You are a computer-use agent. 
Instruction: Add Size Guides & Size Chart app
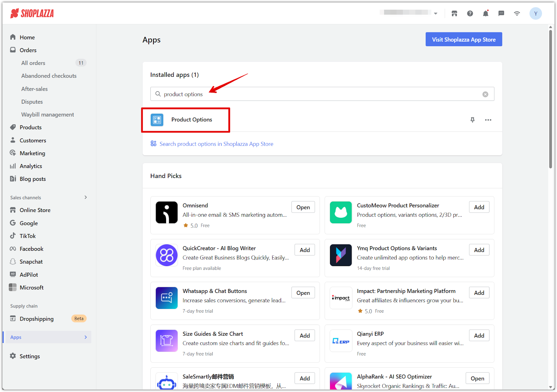305,335
